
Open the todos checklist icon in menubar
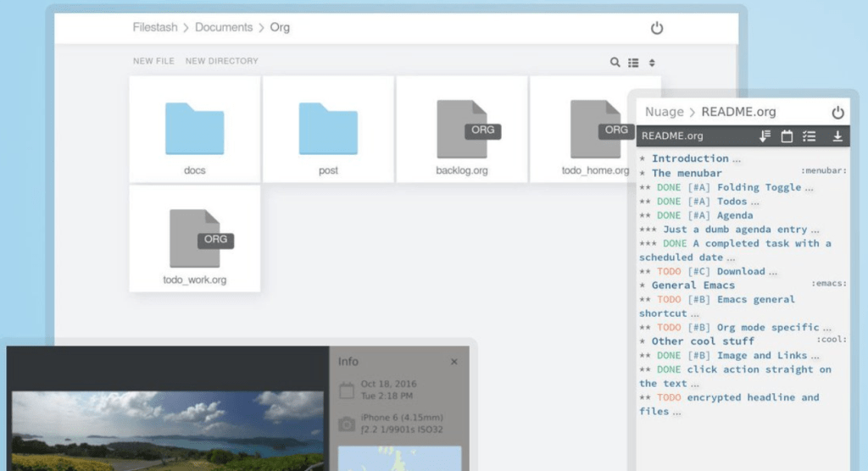pyautogui.click(x=809, y=136)
